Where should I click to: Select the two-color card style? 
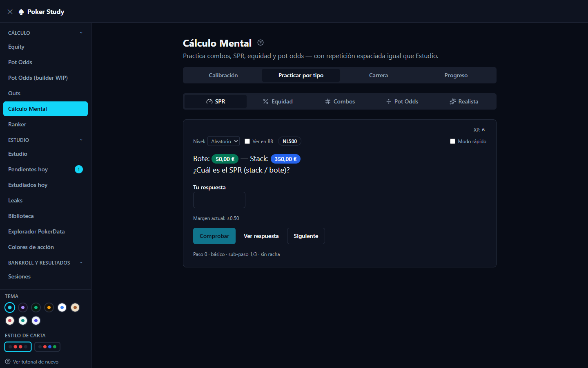18,347
